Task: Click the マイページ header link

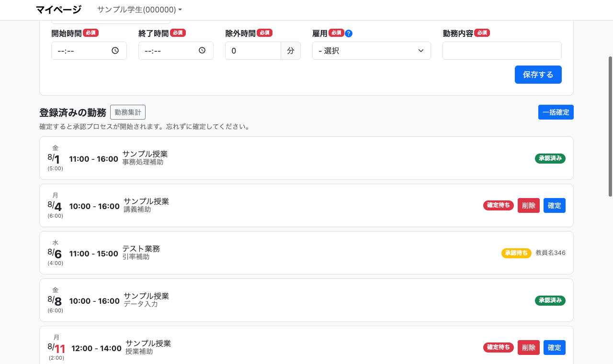Action: [58, 10]
